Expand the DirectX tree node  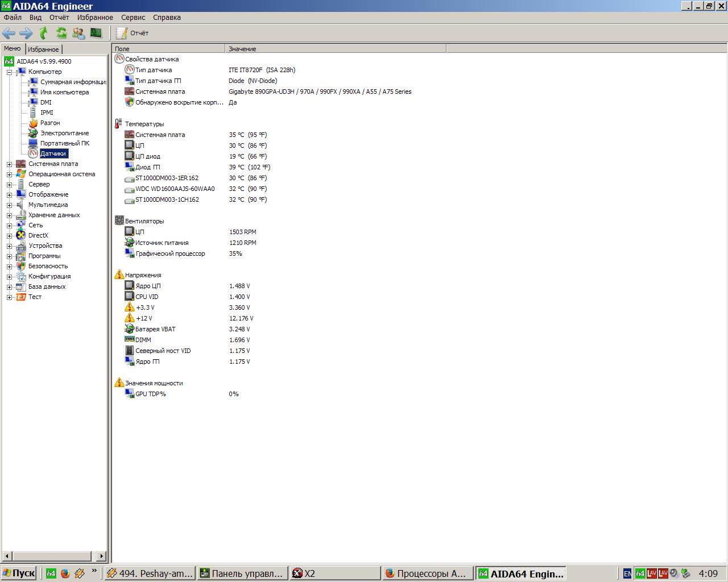coord(9,236)
